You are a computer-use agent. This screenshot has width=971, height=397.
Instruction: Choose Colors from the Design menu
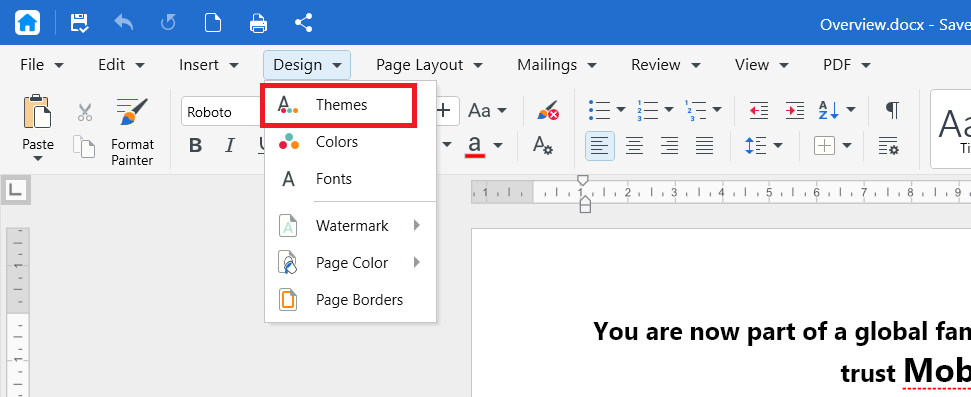point(351,142)
